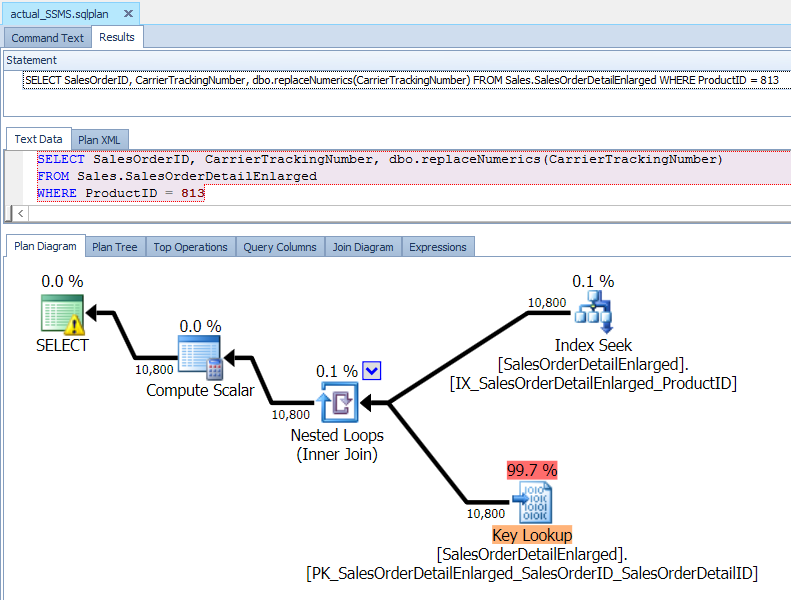Select the Text Data tab
This screenshot has width=791, height=600.
click(x=38, y=140)
